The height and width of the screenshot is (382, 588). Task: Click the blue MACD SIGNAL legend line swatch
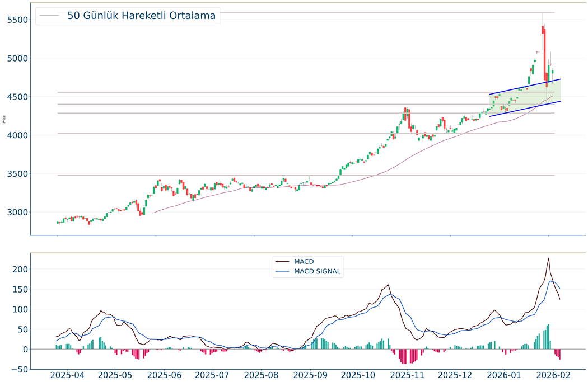click(x=282, y=272)
